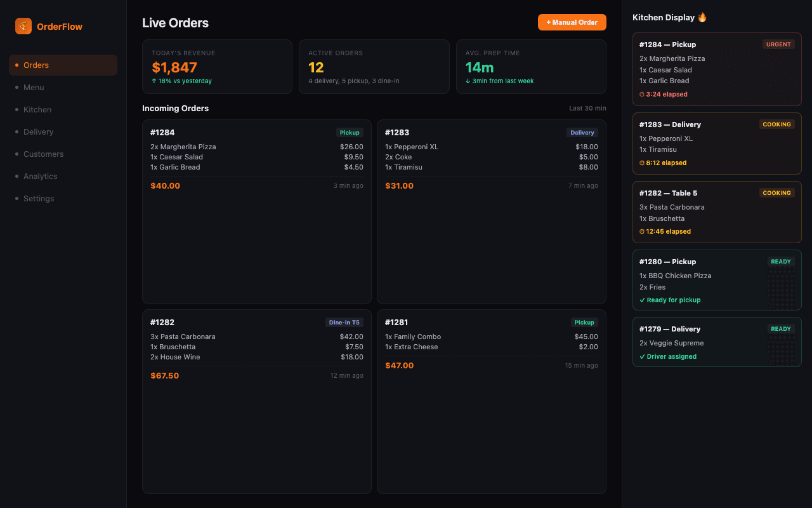The height and width of the screenshot is (508, 812).
Task: Click the Last 30 min filter label
Action: tap(587, 109)
